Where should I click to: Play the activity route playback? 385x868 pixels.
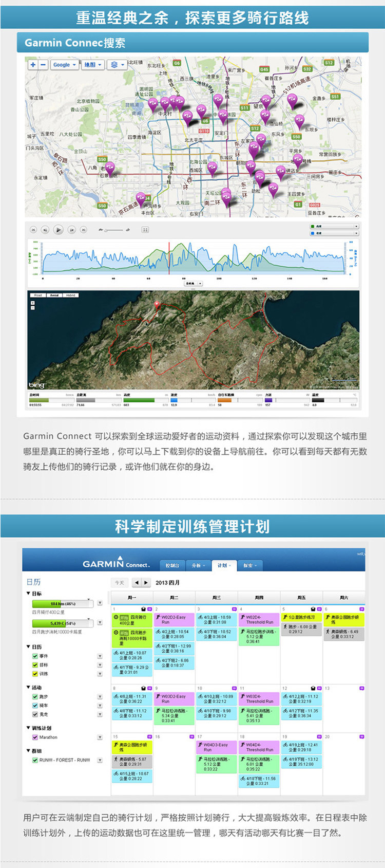pyautogui.click(x=59, y=230)
